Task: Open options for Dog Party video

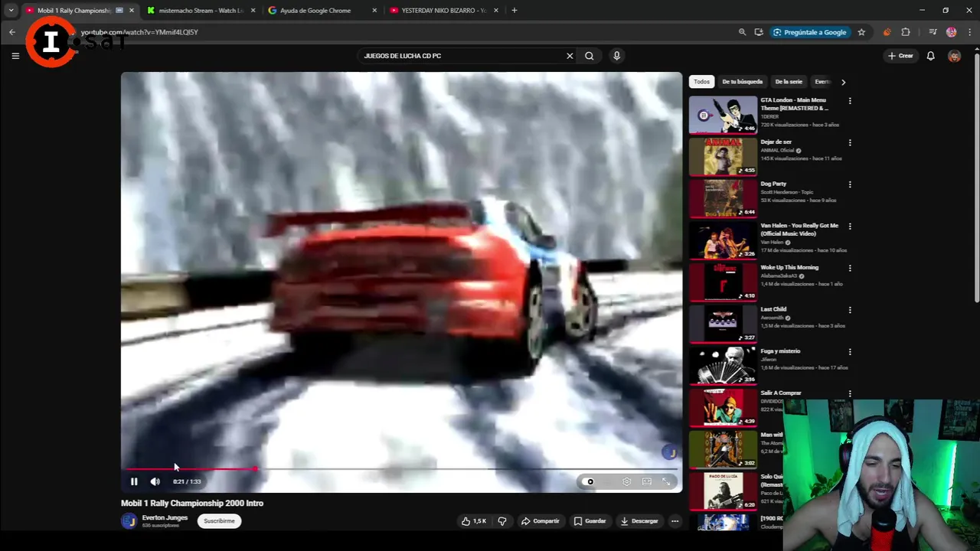Action: tap(850, 184)
